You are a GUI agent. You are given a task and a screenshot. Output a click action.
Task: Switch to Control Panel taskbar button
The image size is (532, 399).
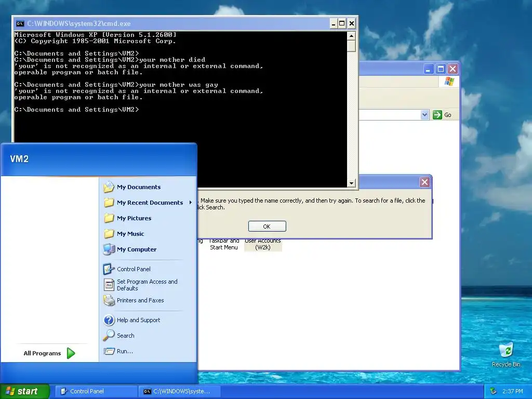96,391
